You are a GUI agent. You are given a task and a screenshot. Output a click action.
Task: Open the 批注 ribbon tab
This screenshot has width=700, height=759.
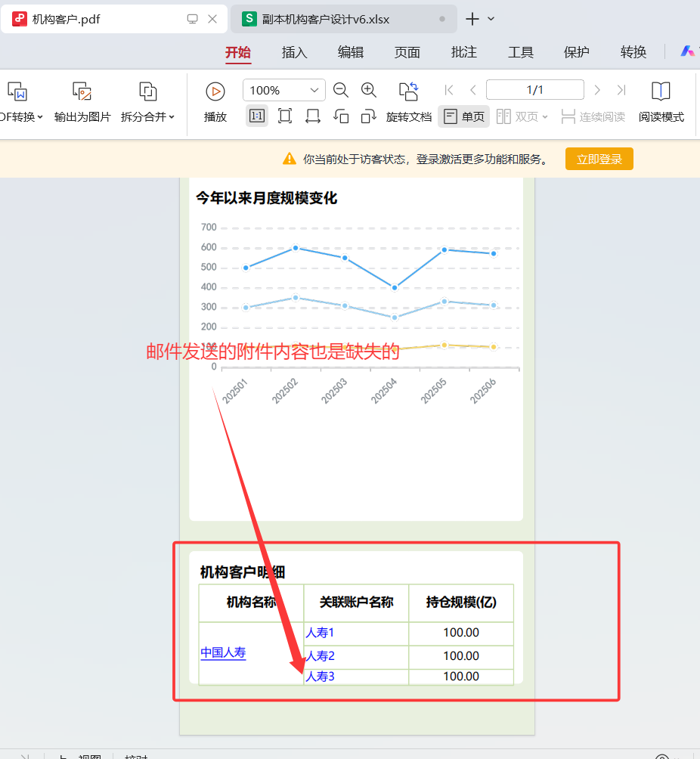point(463,52)
